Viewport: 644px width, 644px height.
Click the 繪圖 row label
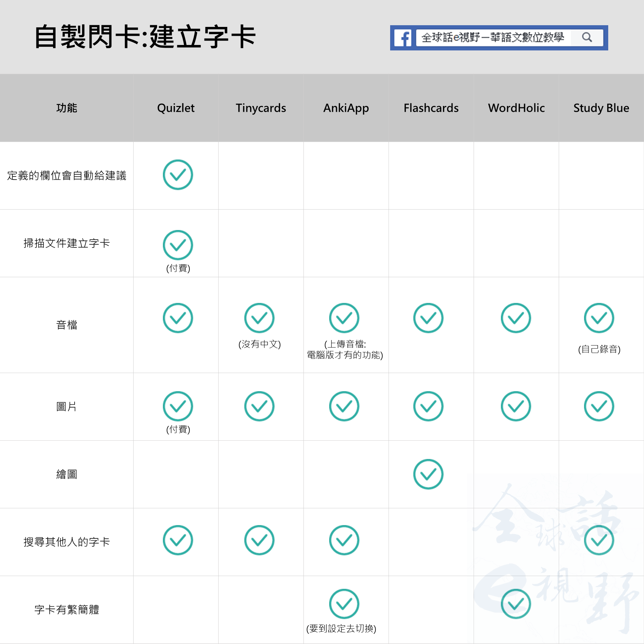67,474
